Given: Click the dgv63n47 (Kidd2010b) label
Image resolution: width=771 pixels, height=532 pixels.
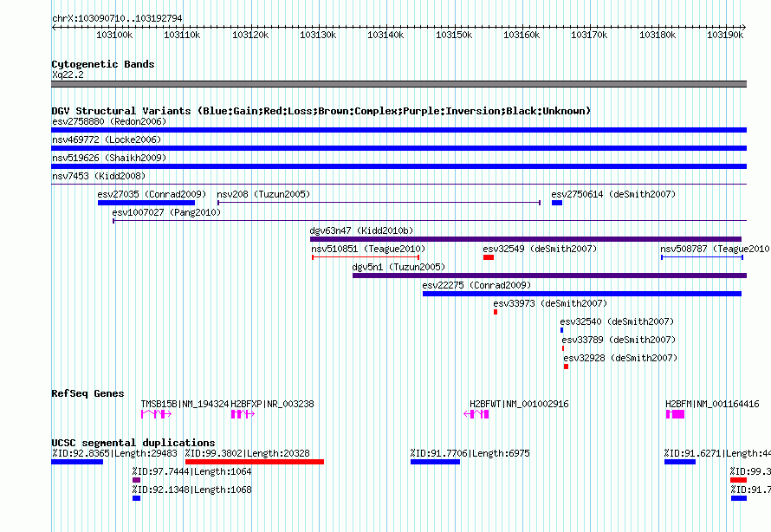Looking at the screenshot, I should (361, 230).
